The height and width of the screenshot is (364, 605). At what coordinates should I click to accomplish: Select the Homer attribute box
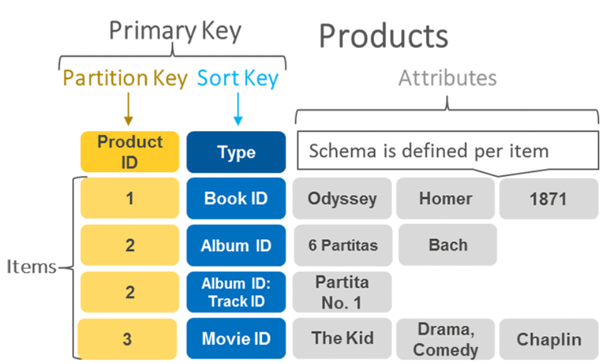pyautogui.click(x=446, y=199)
